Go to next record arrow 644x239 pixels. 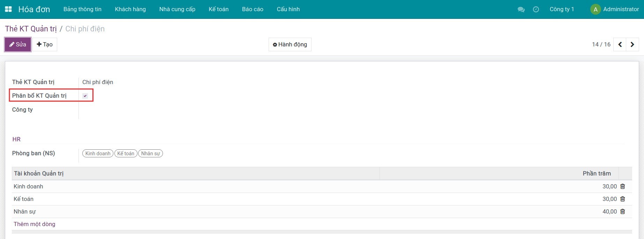[x=632, y=44]
